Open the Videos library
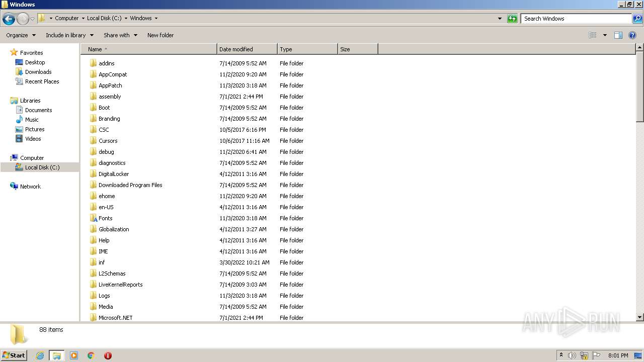The image size is (644, 362). click(33, 139)
